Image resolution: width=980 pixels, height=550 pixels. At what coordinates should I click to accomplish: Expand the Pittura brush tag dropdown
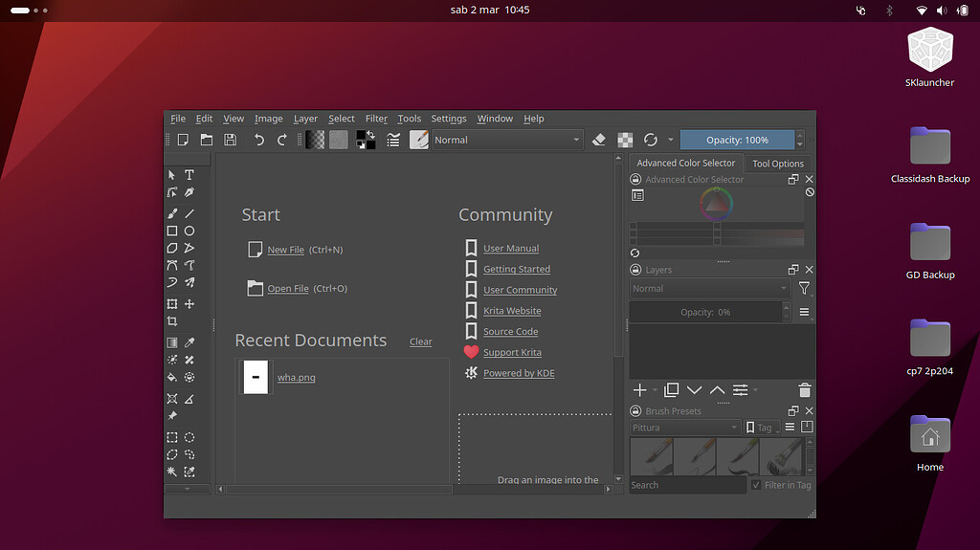coord(685,428)
